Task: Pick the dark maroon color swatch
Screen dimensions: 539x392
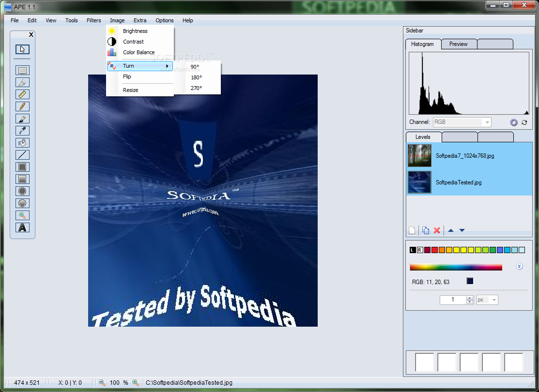Action: point(427,250)
